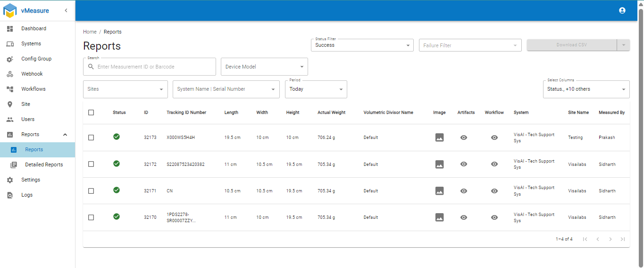Expand the Device Model dropdown
This screenshot has width=644, height=268.
(x=264, y=67)
